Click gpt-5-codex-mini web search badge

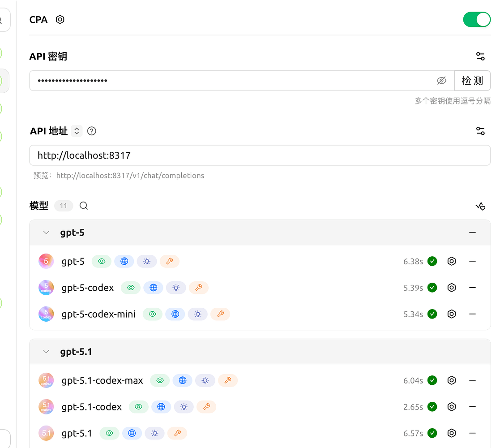point(175,314)
